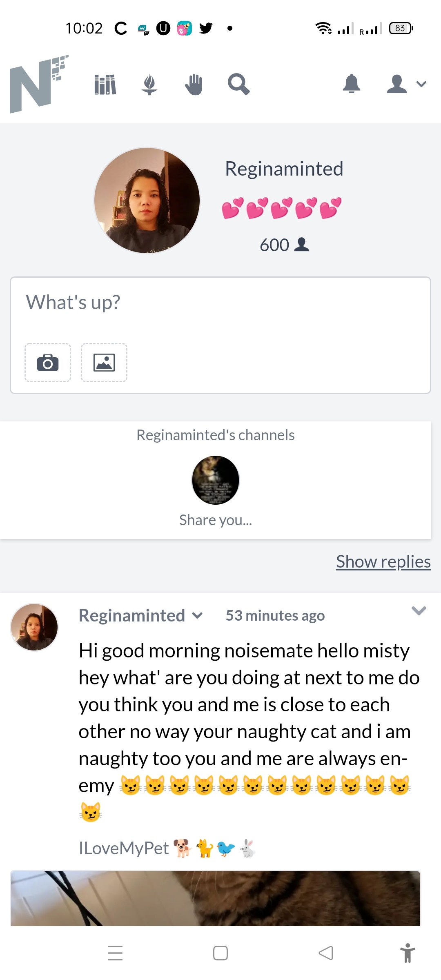The height and width of the screenshot is (980, 441).
Task: Tap the accessibility figure icon
Action: click(x=408, y=953)
